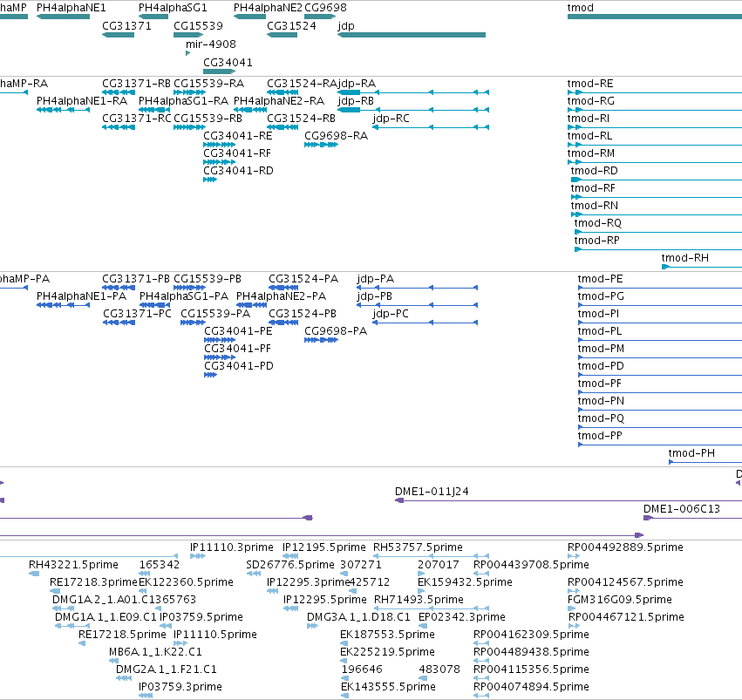This screenshot has width=742, height=700.
Task: Click the CG9698 gene label
Action: click(x=325, y=8)
